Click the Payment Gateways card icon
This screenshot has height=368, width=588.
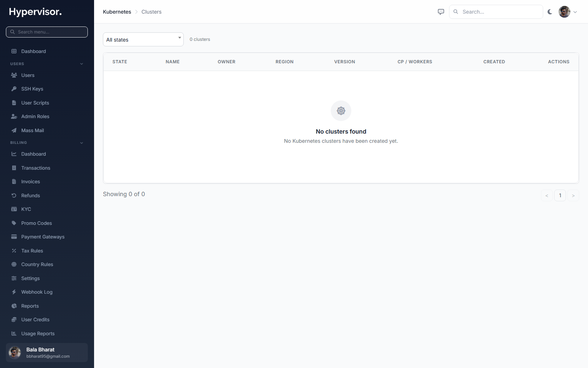coord(14,237)
